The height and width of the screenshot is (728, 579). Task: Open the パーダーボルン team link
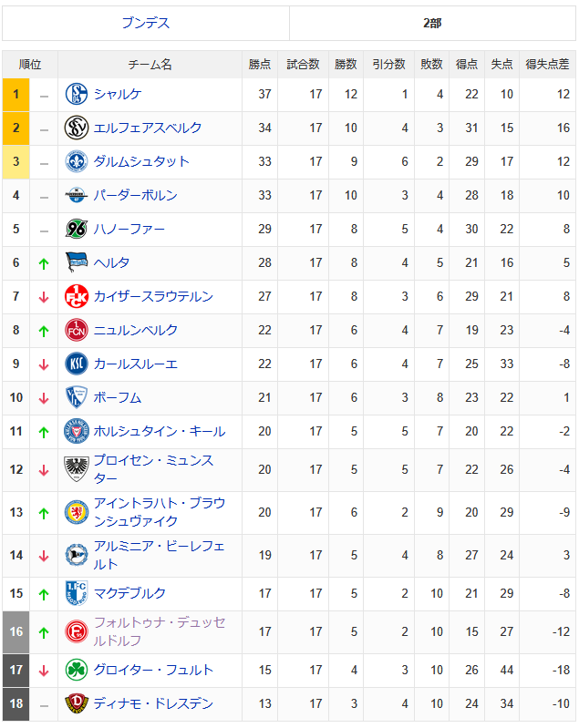135,195
